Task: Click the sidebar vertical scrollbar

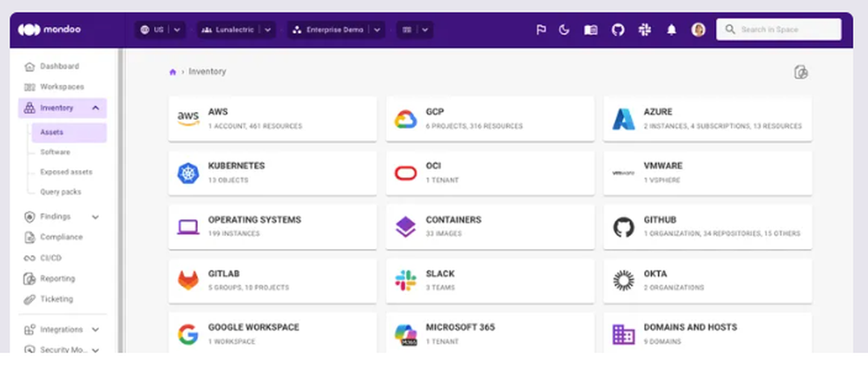Action: coord(120,200)
